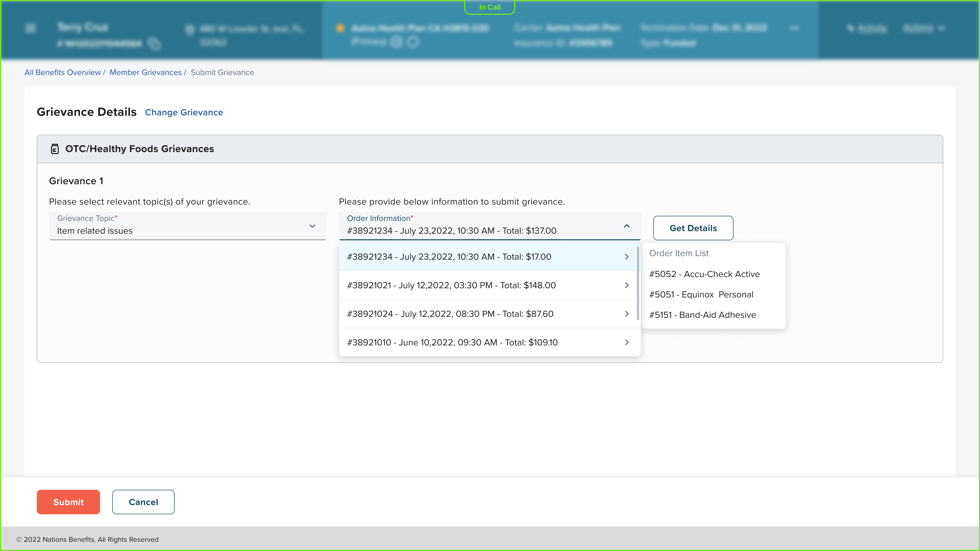The height and width of the screenshot is (551, 980).
Task: Choose item #5052 - Accu-Check Active
Action: click(x=704, y=274)
